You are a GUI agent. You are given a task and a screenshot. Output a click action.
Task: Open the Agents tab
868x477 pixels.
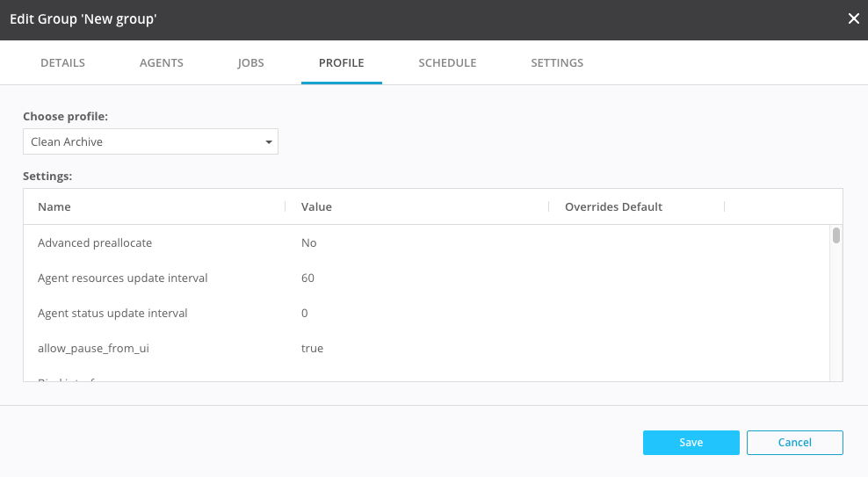click(162, 63)
